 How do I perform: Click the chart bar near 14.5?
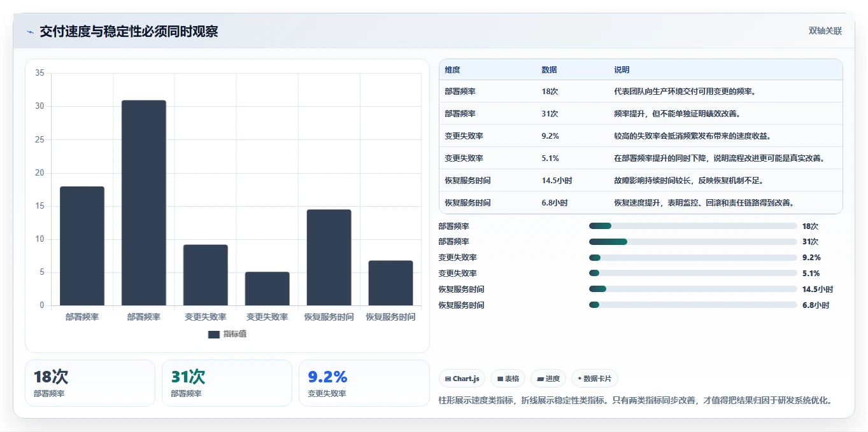coord(329,258)
